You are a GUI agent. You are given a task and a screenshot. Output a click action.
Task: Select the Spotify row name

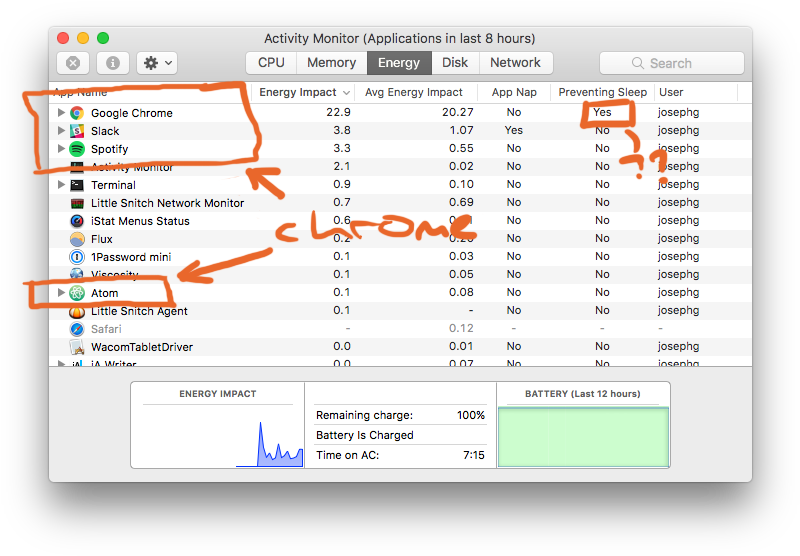(110, 149)
